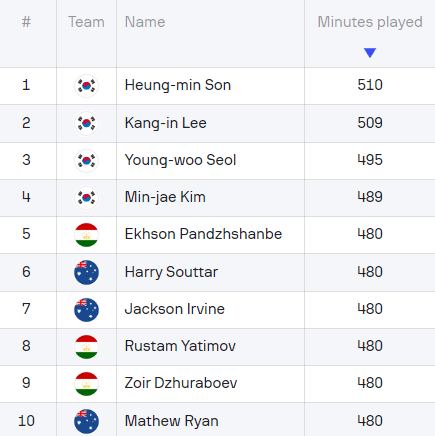The height and width of the screenshot is (436, 435).
Task: Click Australia flag beside Harry Souttar
Action: coord(86,272)
